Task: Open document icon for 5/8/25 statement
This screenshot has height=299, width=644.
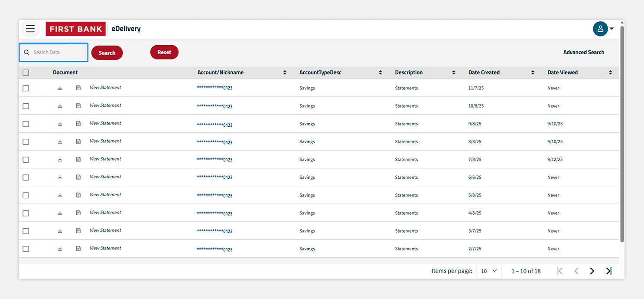Action: [x=78, y=195]
